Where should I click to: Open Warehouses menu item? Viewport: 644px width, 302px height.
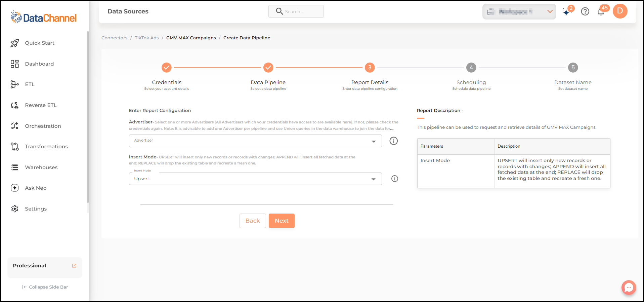click(41, 167)
